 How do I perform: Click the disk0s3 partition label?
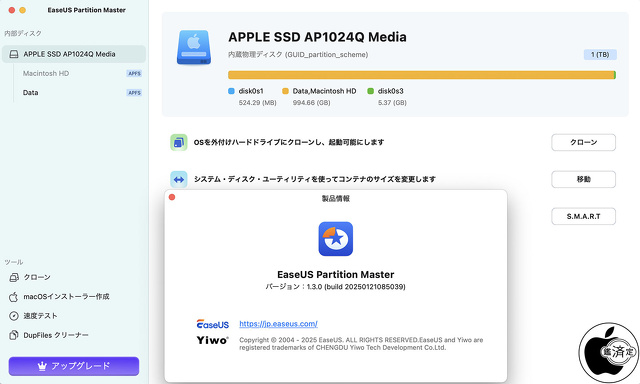(x=391, y=91)
